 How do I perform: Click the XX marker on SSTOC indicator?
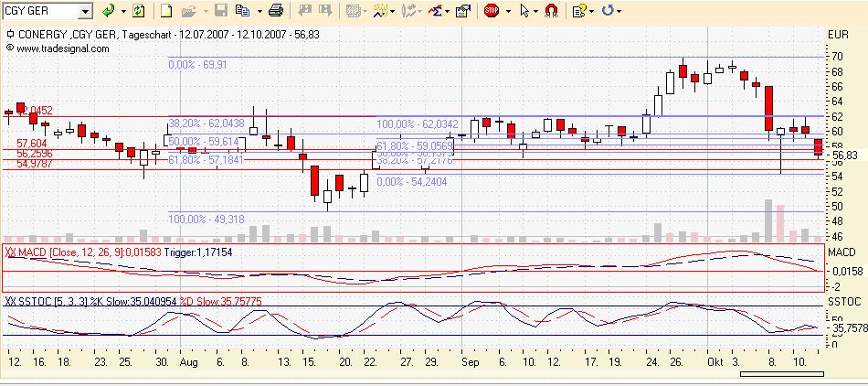(10, 301)
